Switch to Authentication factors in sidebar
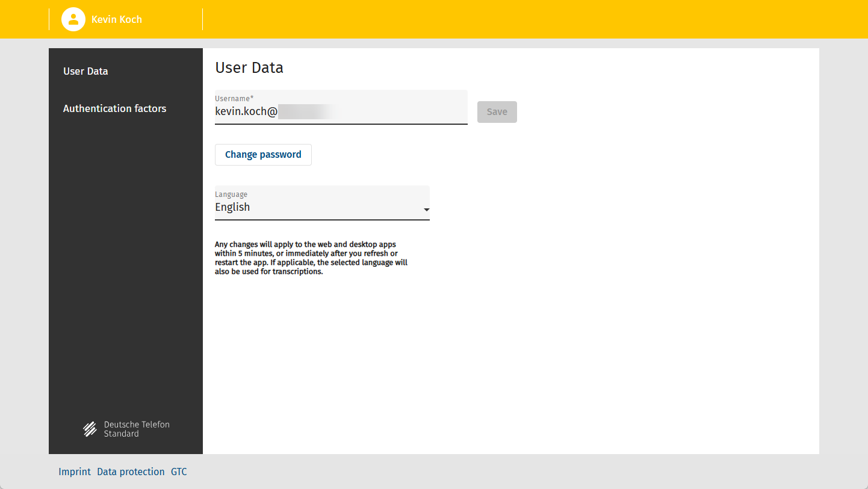The image size is (868, 489). pos(114,108)
